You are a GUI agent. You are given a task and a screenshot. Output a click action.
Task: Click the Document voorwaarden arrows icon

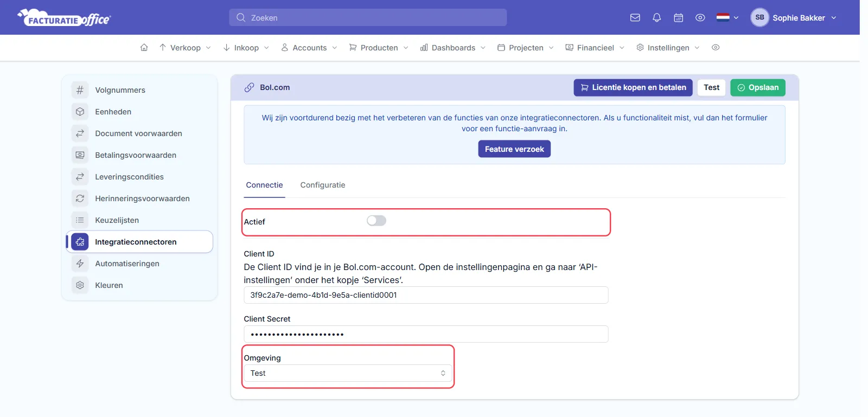pyautogui.click(x=80, y=133)
